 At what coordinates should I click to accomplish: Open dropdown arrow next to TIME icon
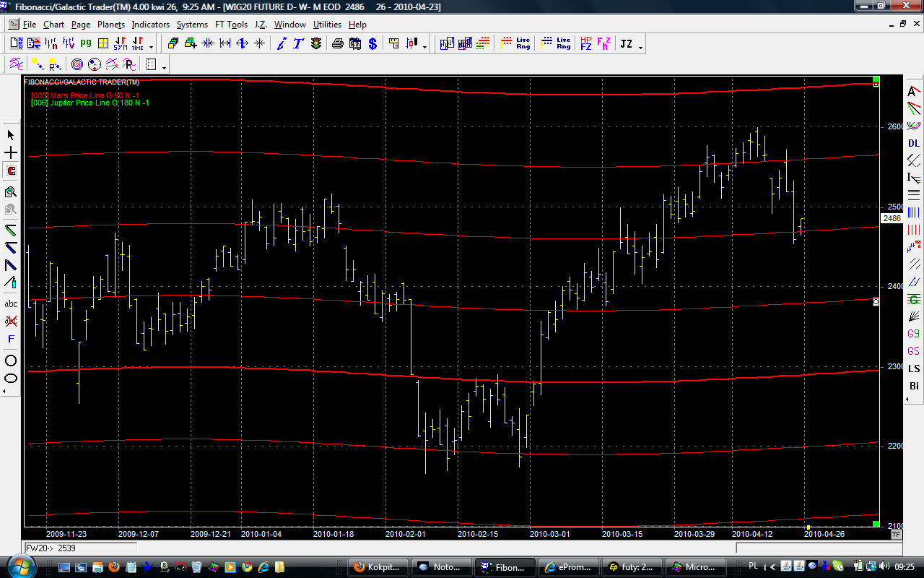(152, 47)
